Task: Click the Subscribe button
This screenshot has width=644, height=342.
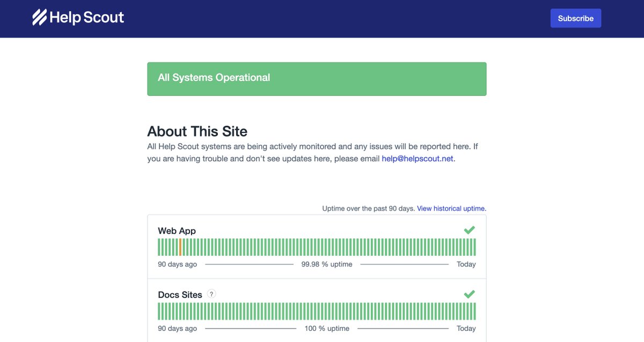Action: click(x=576, y=18)
